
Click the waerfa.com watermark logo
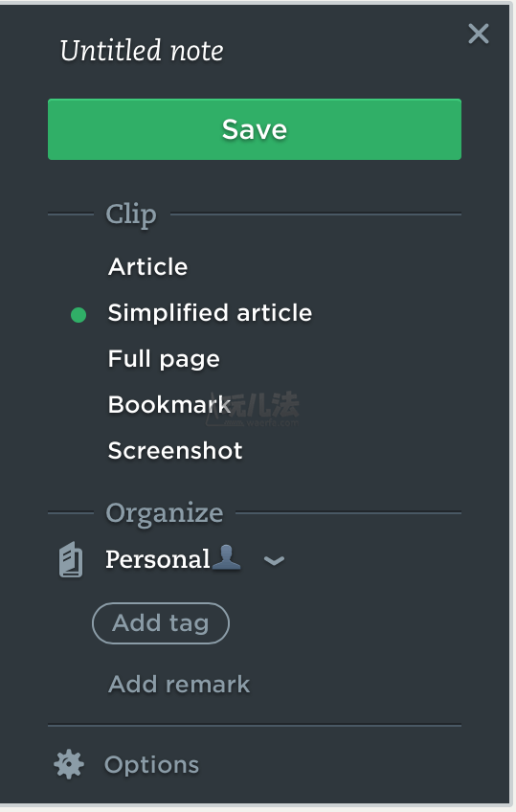click(x=254, y=409)
